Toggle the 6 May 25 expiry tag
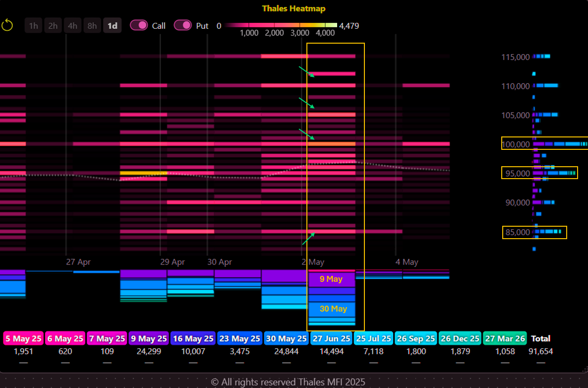The image size is (588, 388). [x=65, y=338]
